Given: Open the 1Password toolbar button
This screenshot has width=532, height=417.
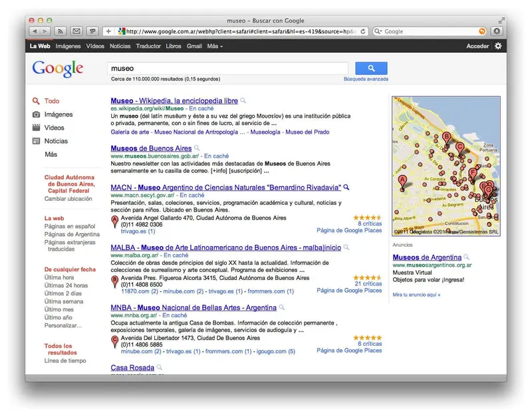Looking at the screenshot, I should [92, 31].
